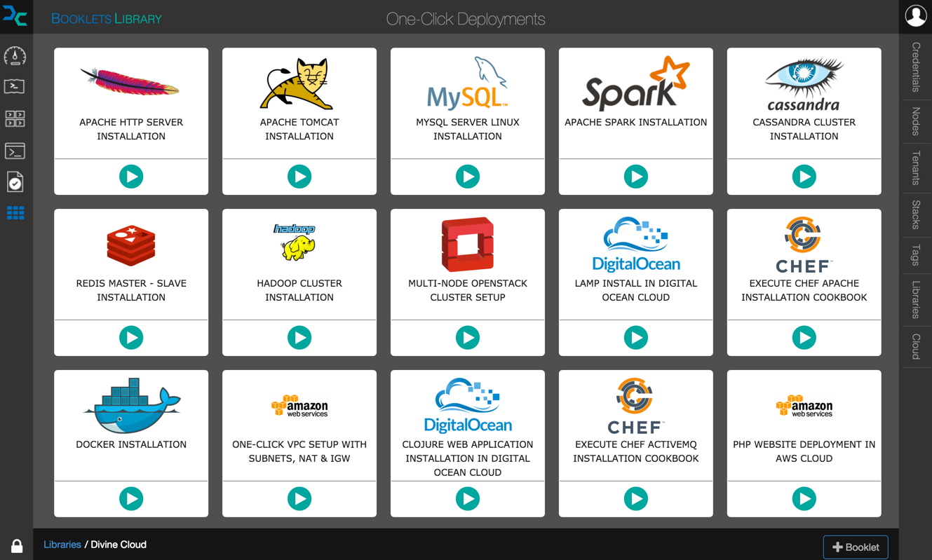Open the Stacks side panel tab
This screenshot has width=932, height=560.
tap(916, 214)
